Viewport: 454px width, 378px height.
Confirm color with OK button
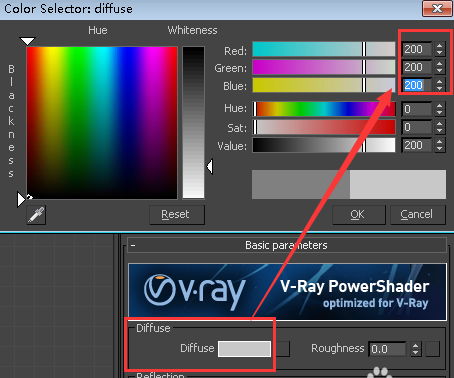click(x=359, y=214)
